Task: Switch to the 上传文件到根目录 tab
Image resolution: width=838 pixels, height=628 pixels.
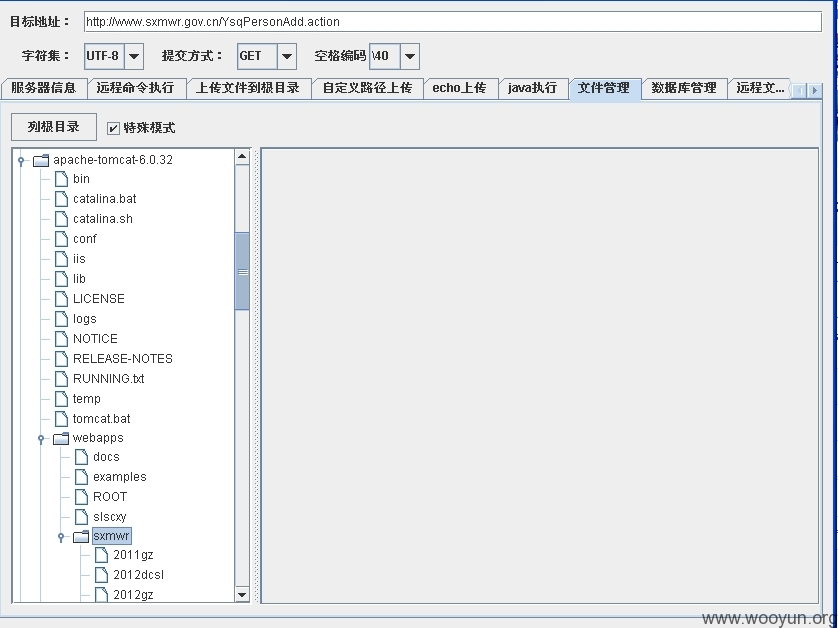Action: (248, 89)
